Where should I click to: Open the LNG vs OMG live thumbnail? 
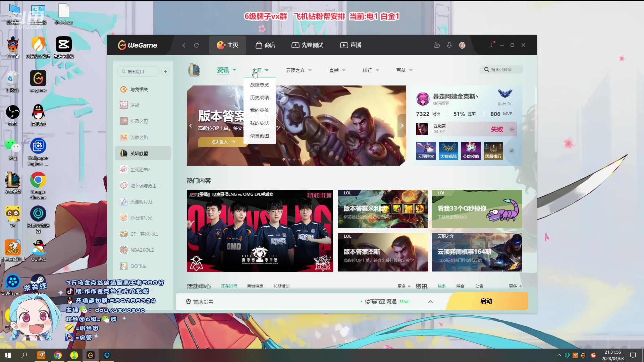pos(260,231)
